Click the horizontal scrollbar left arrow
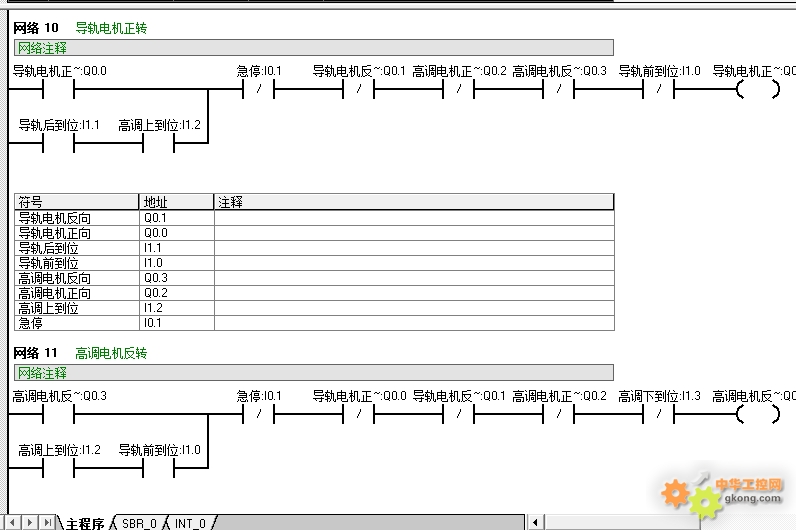This screenshot has height=530, width=796. click(x=537, y=523)
